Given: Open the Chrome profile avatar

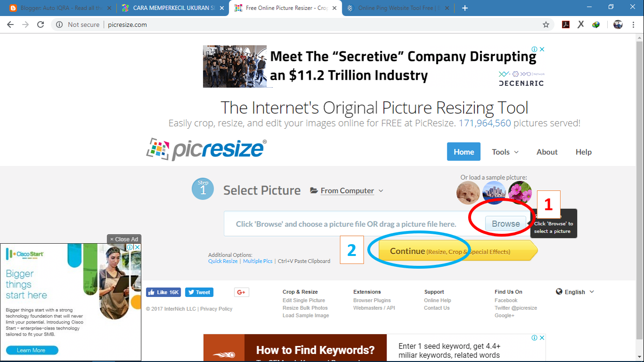Looking at the screenshot, I should click(618, 24).
